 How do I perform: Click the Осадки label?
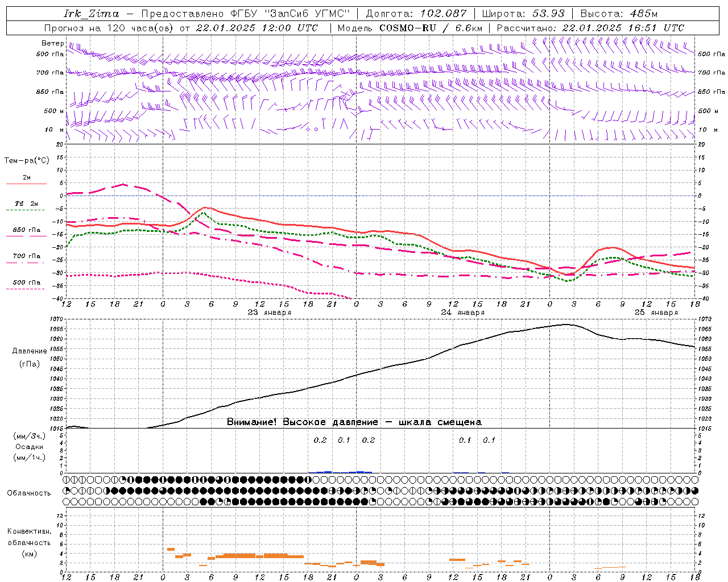click(30, 447)
